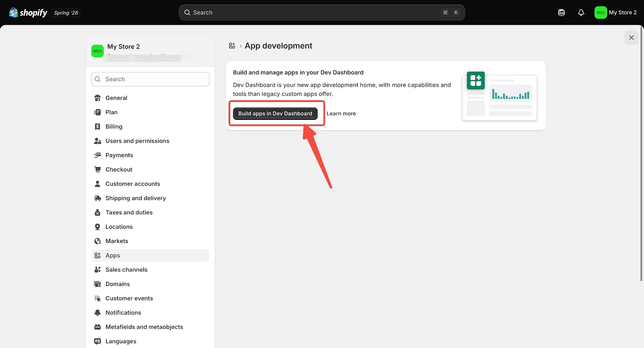
Task: Open Billing settings
Action: pyautogui.click(x=150, y=126)
